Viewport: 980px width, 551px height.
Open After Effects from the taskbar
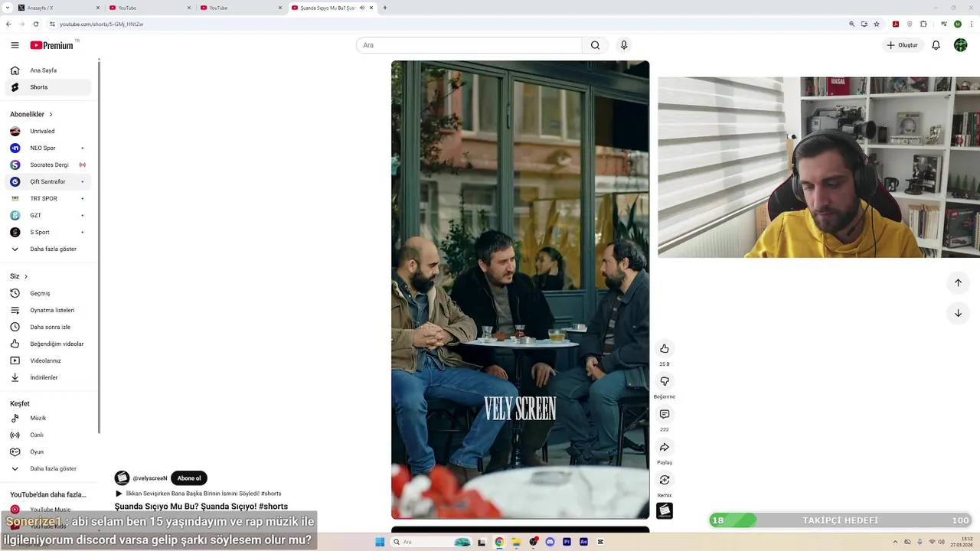[x=583, y=542]
